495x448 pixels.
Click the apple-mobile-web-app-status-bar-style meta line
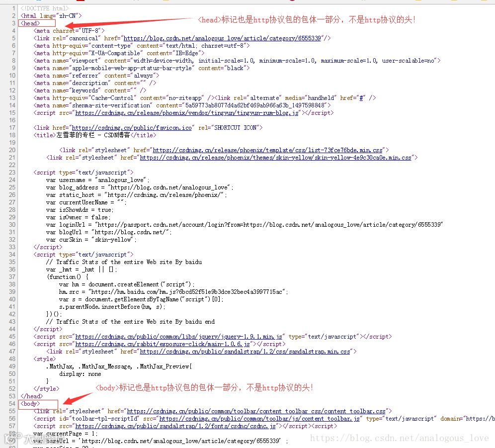[x=142, y=68]
